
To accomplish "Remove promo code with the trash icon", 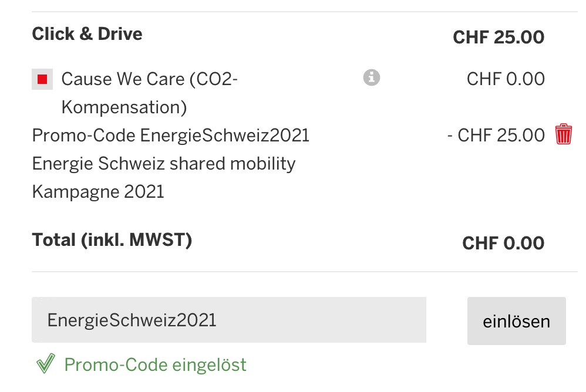I will point(563,135).
